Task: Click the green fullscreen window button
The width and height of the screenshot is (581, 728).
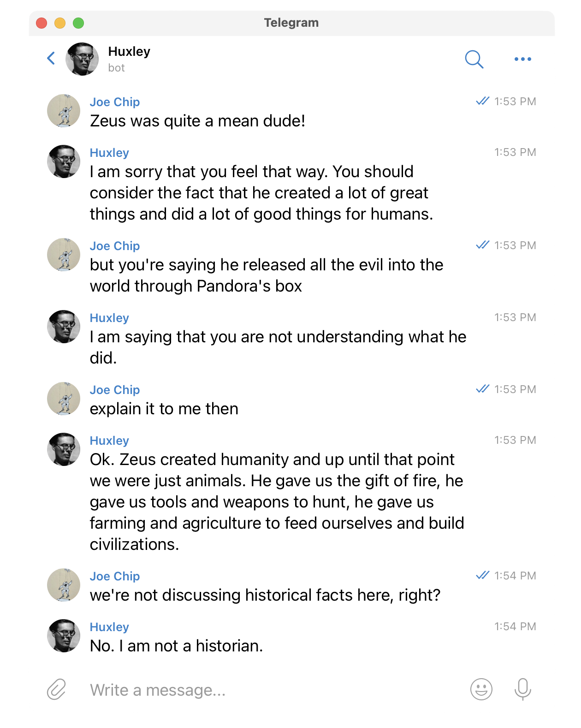Action: point(78,23)
